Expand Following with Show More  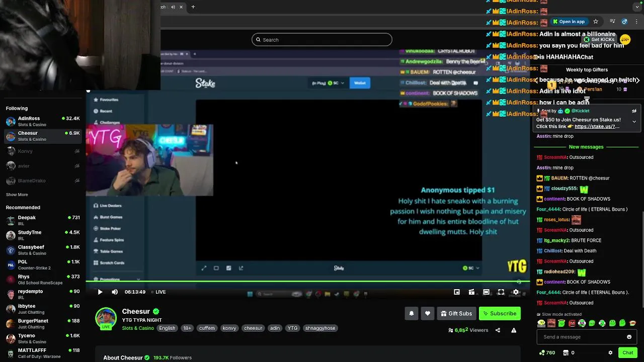pos(17,195)
